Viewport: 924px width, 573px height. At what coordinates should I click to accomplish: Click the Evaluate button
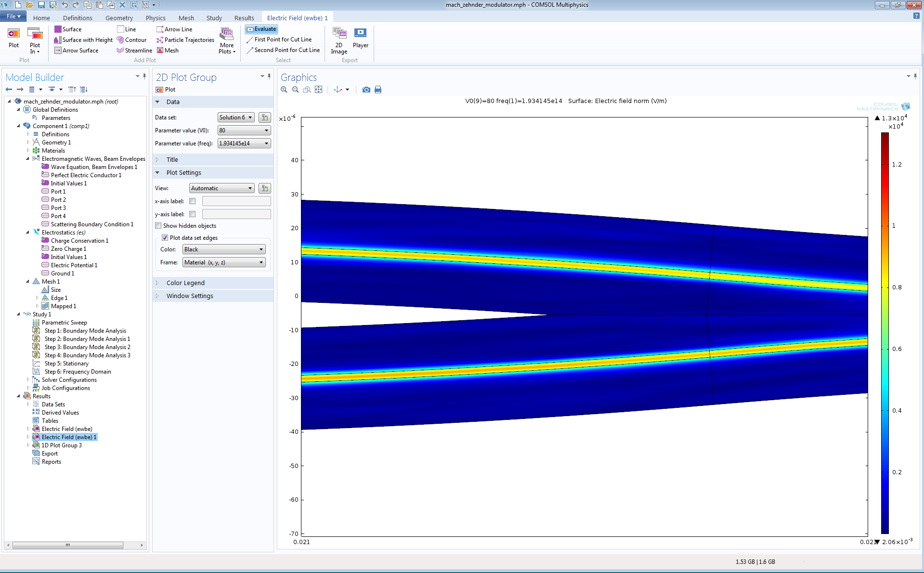(x=261, y=29)
